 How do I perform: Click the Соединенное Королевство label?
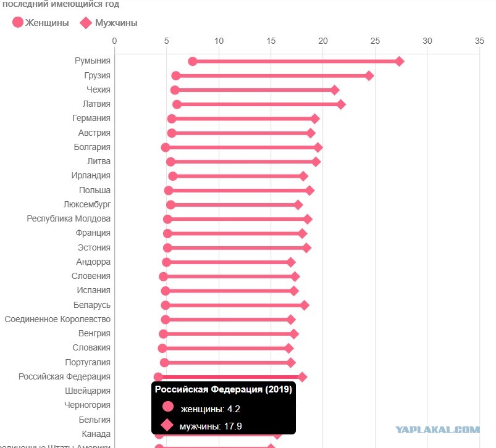click(x=57, y=319)
